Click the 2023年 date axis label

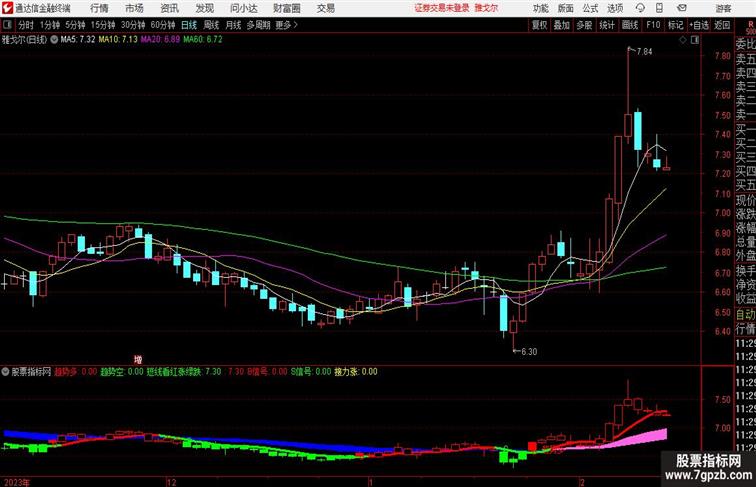pyautogui.click(x=16, y=482)
